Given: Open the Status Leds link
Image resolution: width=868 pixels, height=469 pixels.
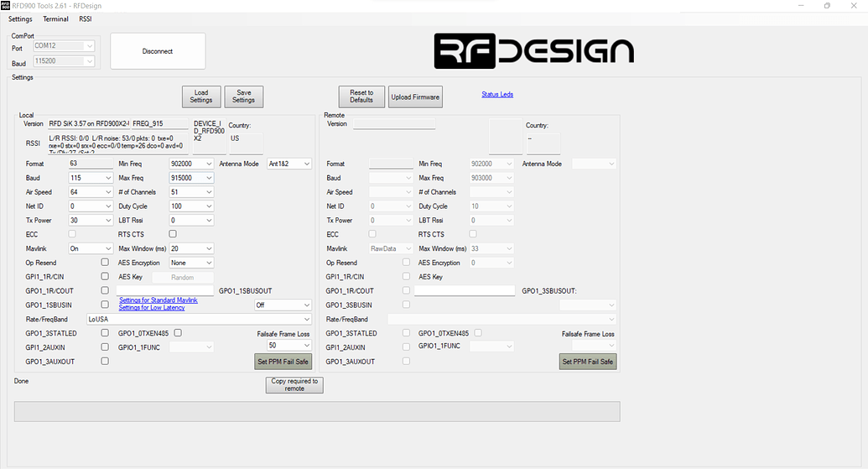Looking at the screenshot, I should click(x=497, y=95).
